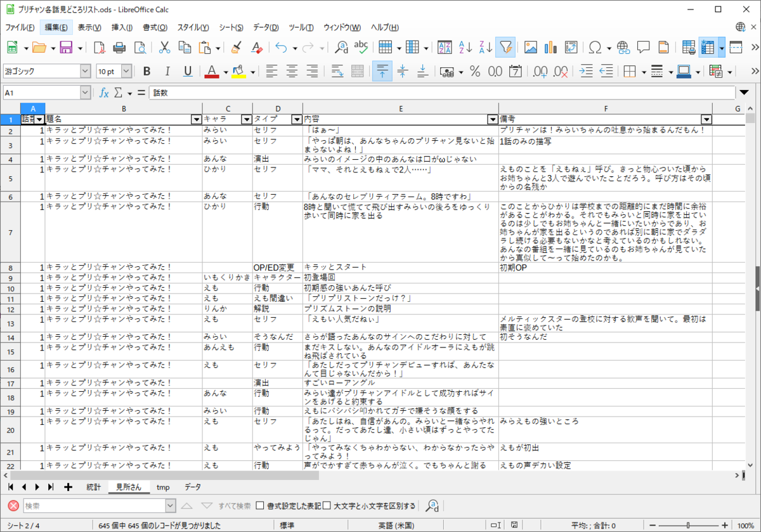Open the データ(D) menu
The width and height of the screenshot is (761, 532).
pos(266,27)
